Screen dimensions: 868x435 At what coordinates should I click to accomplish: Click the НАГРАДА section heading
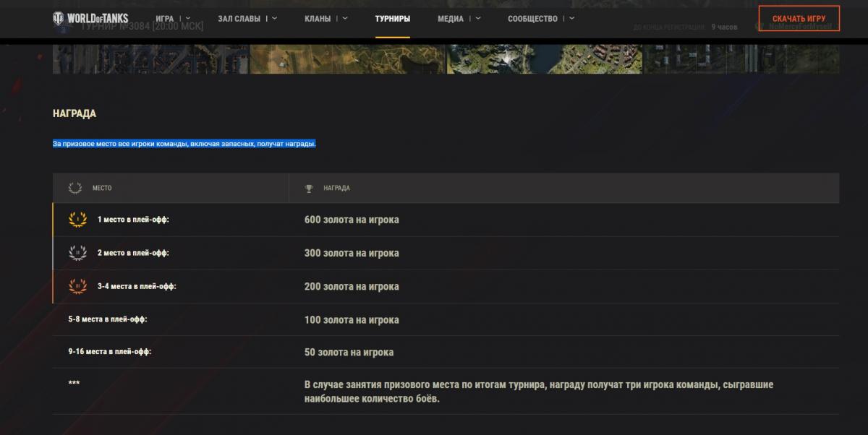(x=75, y=113)
